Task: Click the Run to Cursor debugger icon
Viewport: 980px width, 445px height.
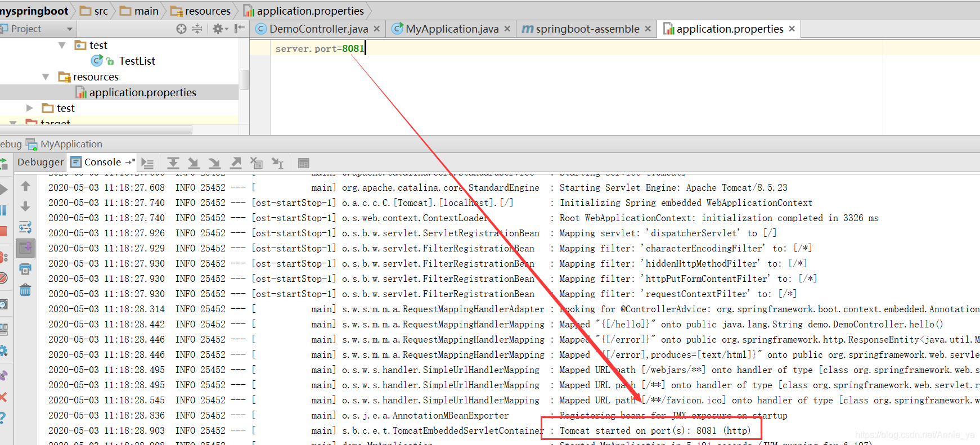Action: tap(277, 163)
